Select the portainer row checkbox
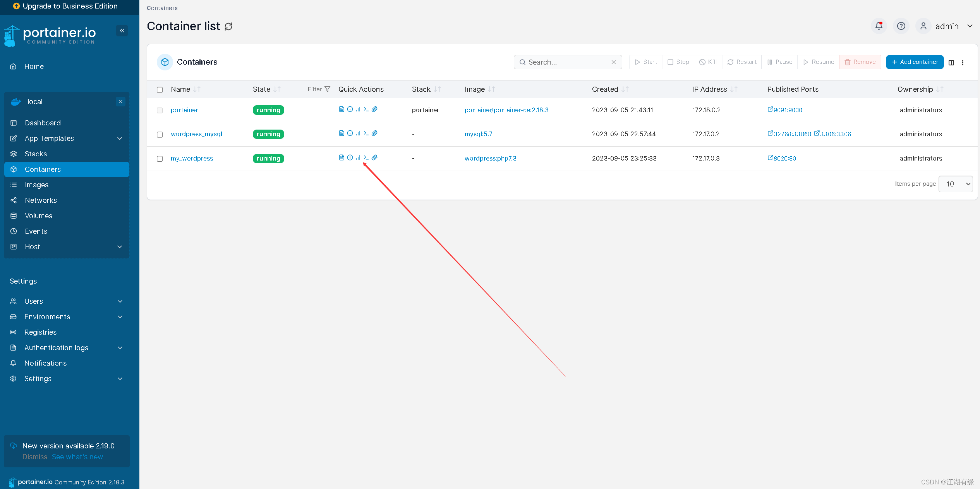The height and width of the screenshot is (489, 980). click(160, 110)
